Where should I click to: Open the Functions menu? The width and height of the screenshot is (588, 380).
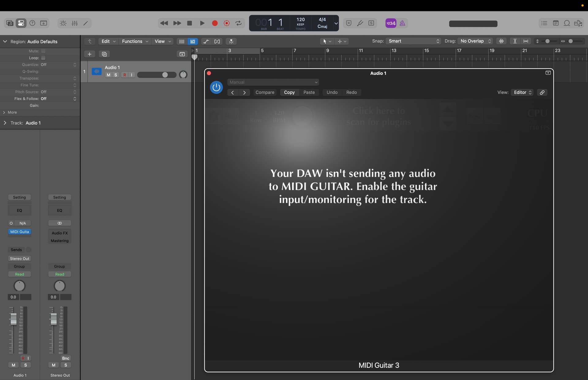coord(135,41)
